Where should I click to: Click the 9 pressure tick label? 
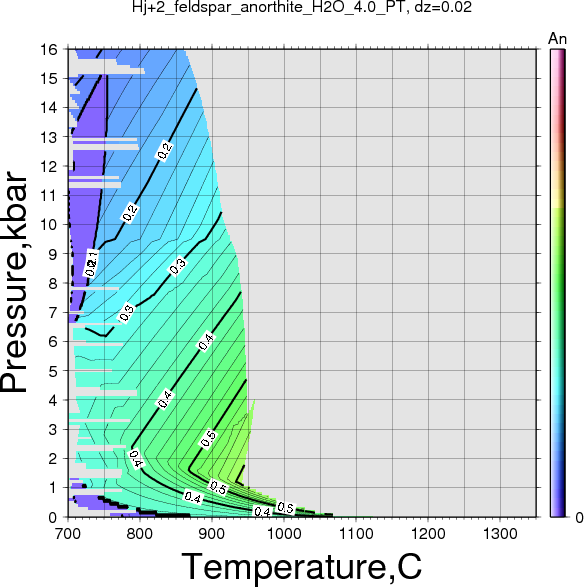pyautogui.click(x=53, y=254)
